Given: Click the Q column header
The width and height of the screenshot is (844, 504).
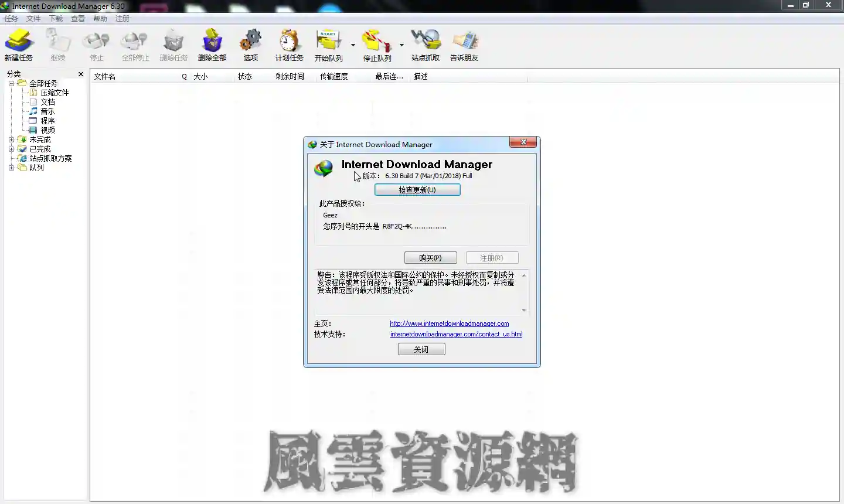Looking at the screenshot, I should click(x=184, y=76).
